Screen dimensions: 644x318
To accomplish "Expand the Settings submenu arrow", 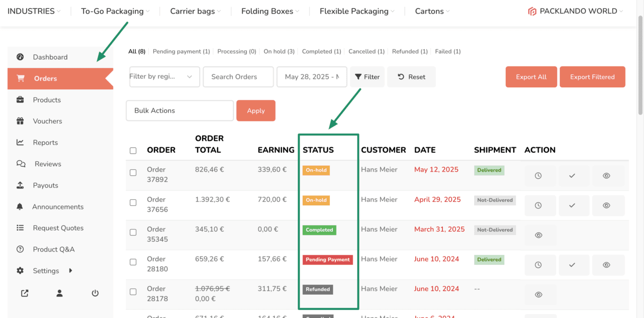I will click(70, 270).
